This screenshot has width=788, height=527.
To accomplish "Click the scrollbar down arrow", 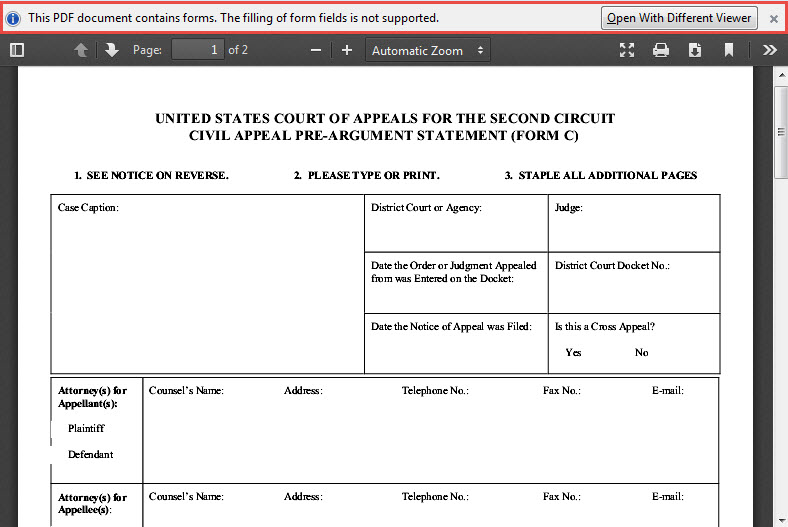I will click(x=779, y=518).
